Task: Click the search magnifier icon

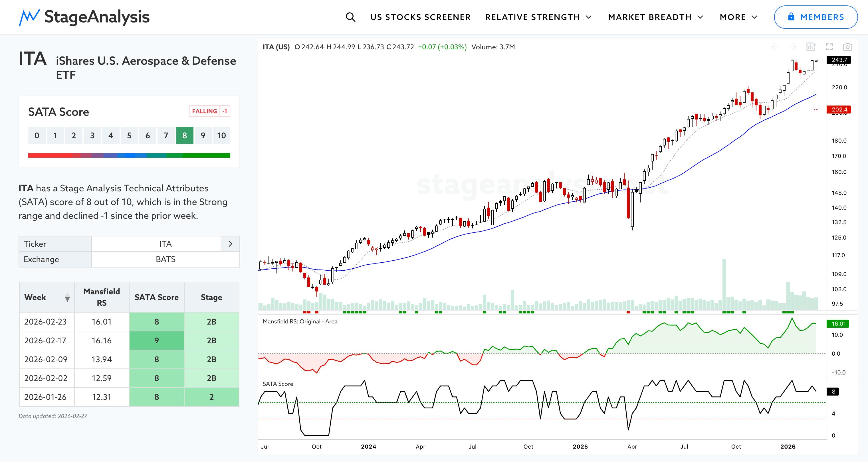Action: (350, 17)
